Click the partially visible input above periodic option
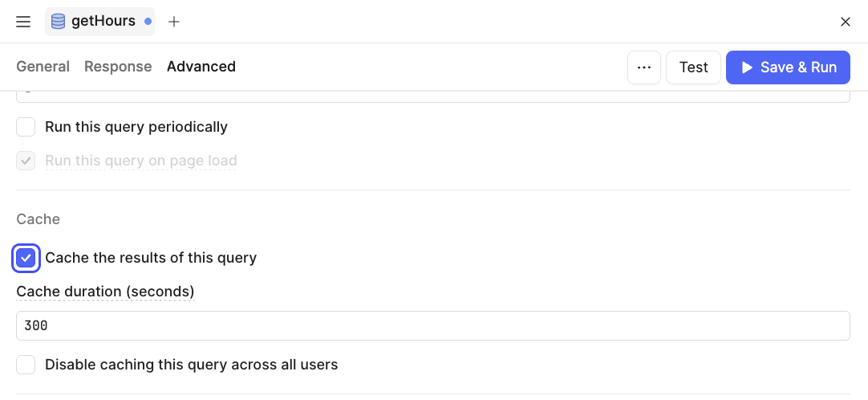The width and height of the screenshot is (868, 400). 432,96
